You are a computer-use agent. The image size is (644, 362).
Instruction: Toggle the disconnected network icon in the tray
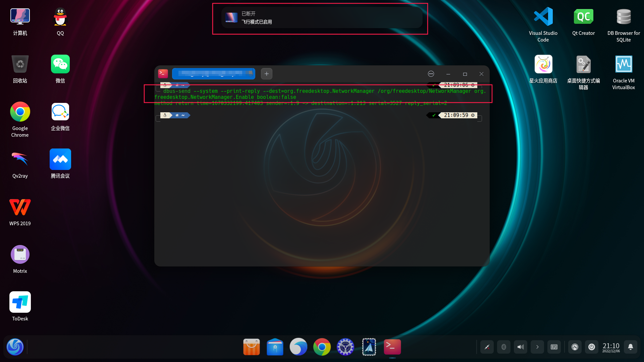tap(487, 347)
